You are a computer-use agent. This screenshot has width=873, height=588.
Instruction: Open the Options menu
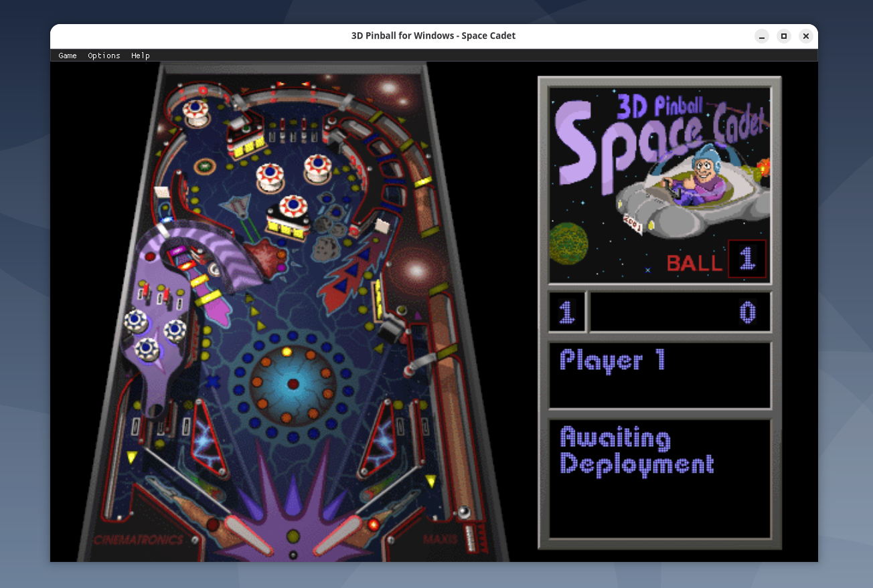tap(104, 56)
